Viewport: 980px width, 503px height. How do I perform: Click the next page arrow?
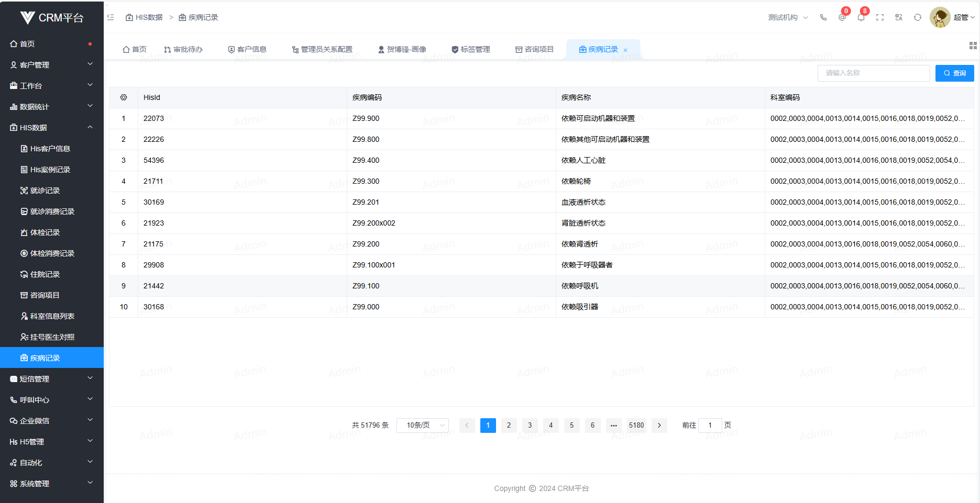click(659, 425)
